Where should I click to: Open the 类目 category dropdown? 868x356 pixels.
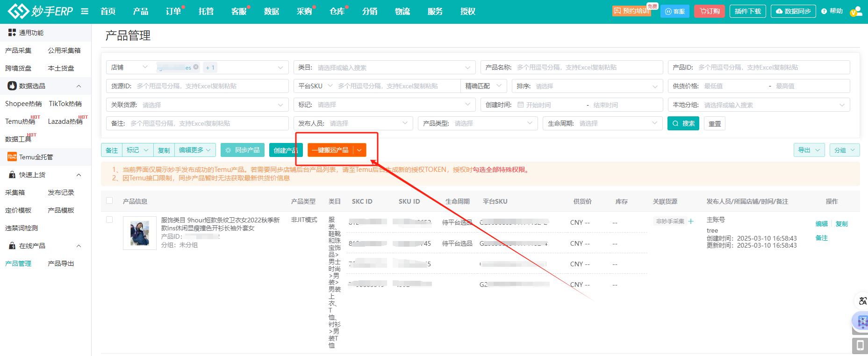coord(384,67)
